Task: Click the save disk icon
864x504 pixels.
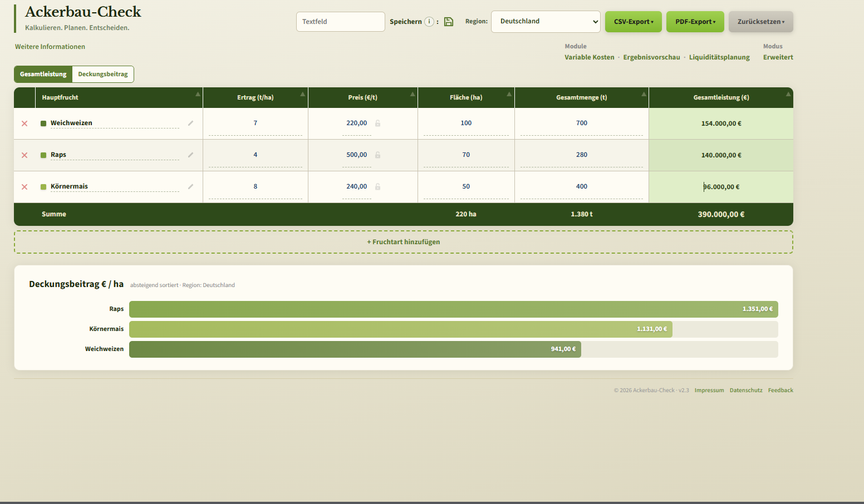Action: pos(449,22)
